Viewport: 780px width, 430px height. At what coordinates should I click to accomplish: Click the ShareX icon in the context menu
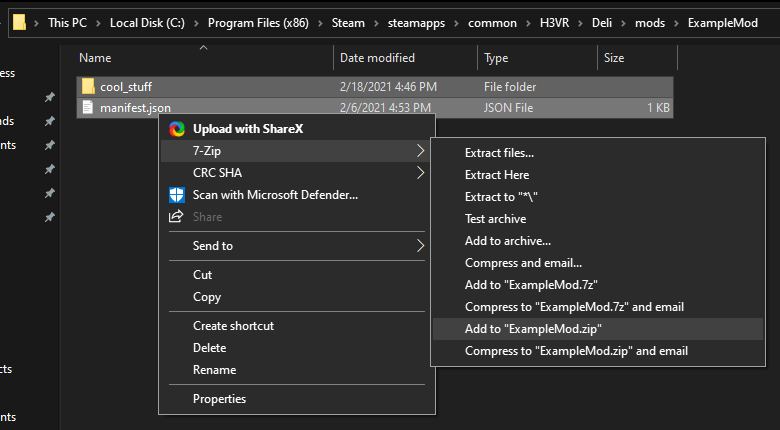pyautogui.click(x=177, y=129)
